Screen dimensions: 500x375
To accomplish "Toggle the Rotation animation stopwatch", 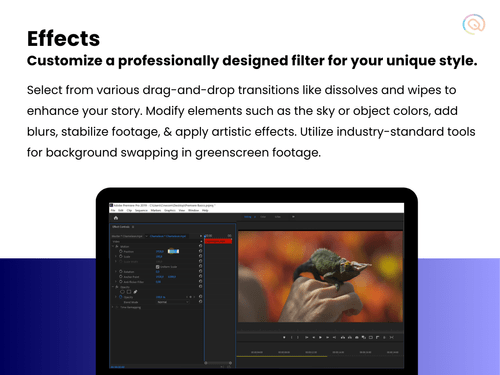I will (121, 271).
